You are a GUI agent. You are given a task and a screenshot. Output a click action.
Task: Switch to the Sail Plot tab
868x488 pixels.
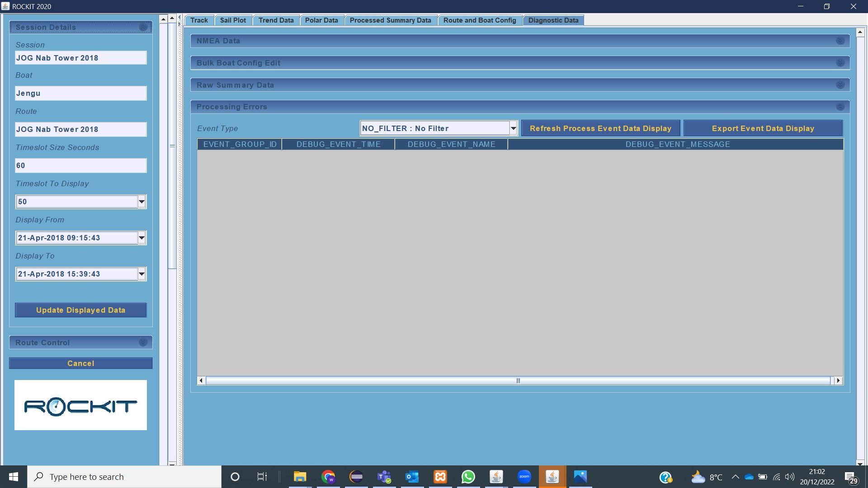click(233, 20)
